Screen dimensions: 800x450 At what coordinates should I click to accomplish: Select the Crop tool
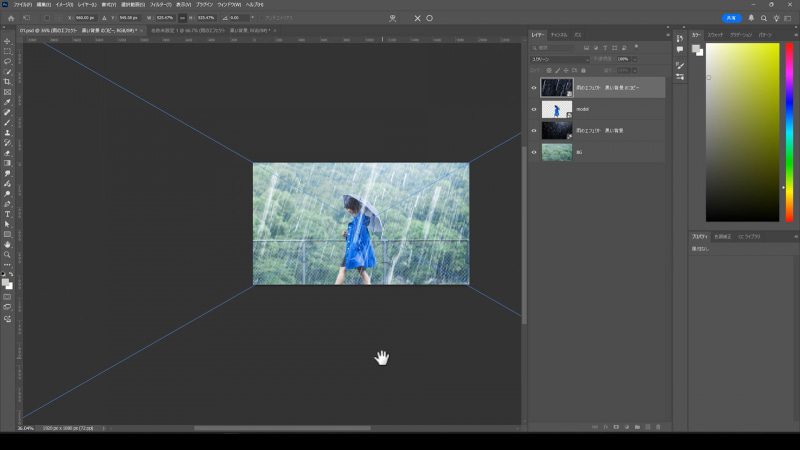pos(7,82)
